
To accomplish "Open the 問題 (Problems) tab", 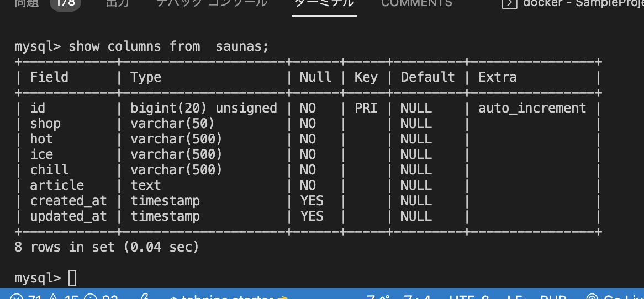I will tap(27, 3).
